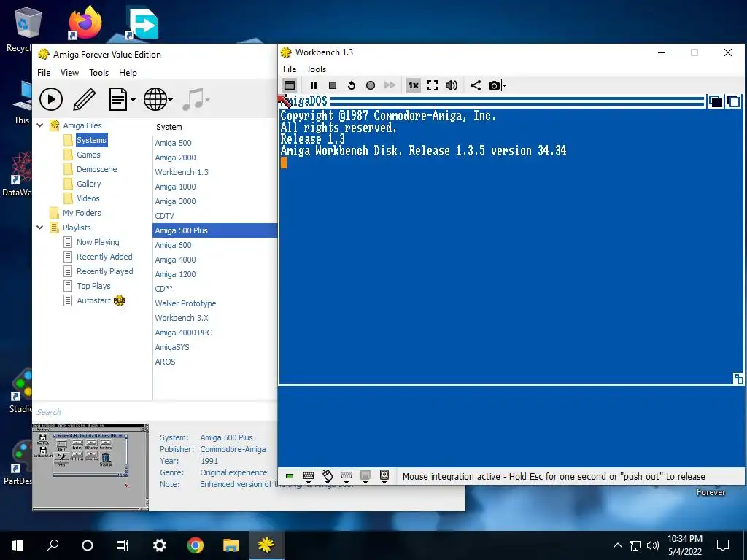
Task: Click the globe web icon
Action: point(155,99)
